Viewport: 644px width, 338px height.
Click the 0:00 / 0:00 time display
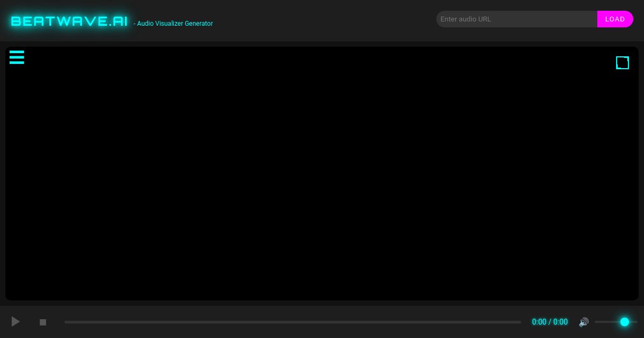pyautogui.click(x=550, y=322)
